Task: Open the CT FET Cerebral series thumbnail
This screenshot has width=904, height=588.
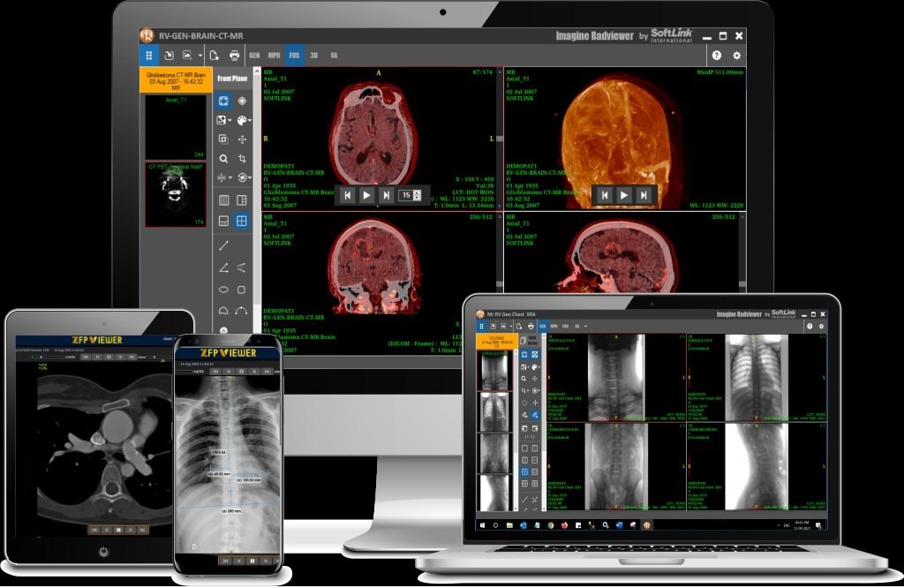Action: 176,194
